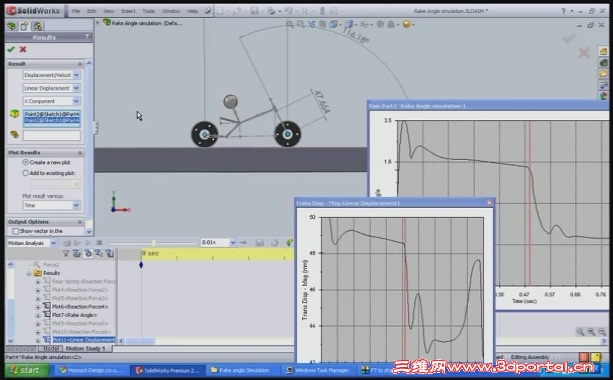Select Plot11<Linear Displacement> tree item
613x380 pixels.
point(84,340)
